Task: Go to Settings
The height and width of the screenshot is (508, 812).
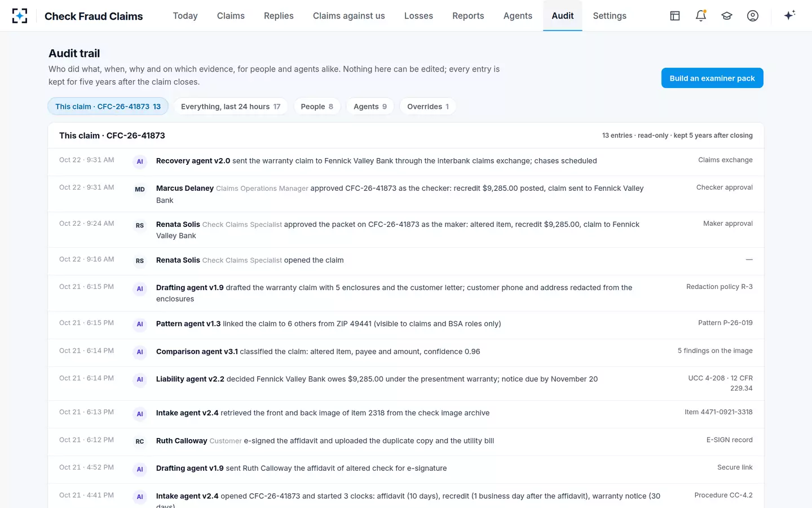Action: [x=610, y=16]
